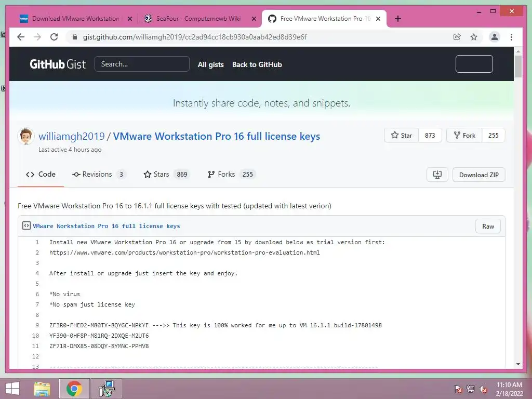
Task: Click key text ZF71R-DMX85-08DQY-8YMNC-PPHV8
Action: click(99, 346)
